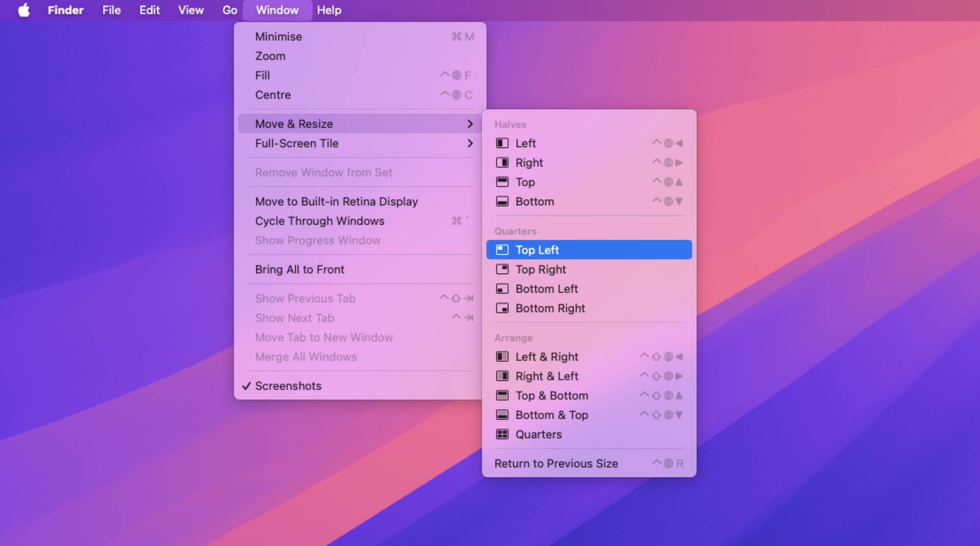Click the Top Right quarter icon
The image size is (980, 546).
point(502,269)
